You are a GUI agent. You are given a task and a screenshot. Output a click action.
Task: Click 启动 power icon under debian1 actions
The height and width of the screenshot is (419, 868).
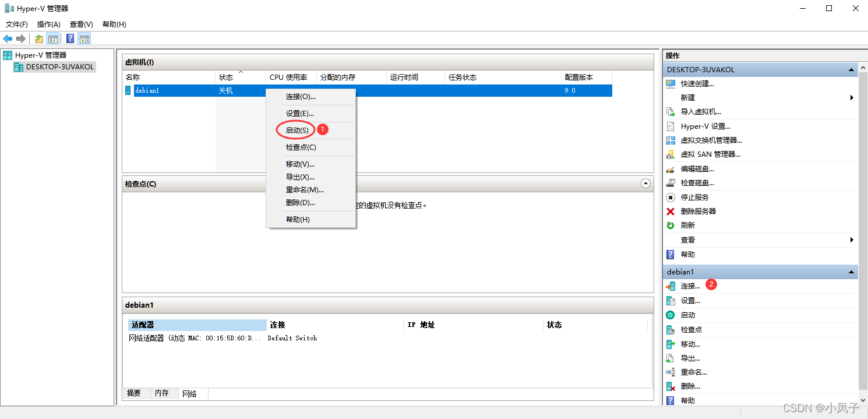671,315
